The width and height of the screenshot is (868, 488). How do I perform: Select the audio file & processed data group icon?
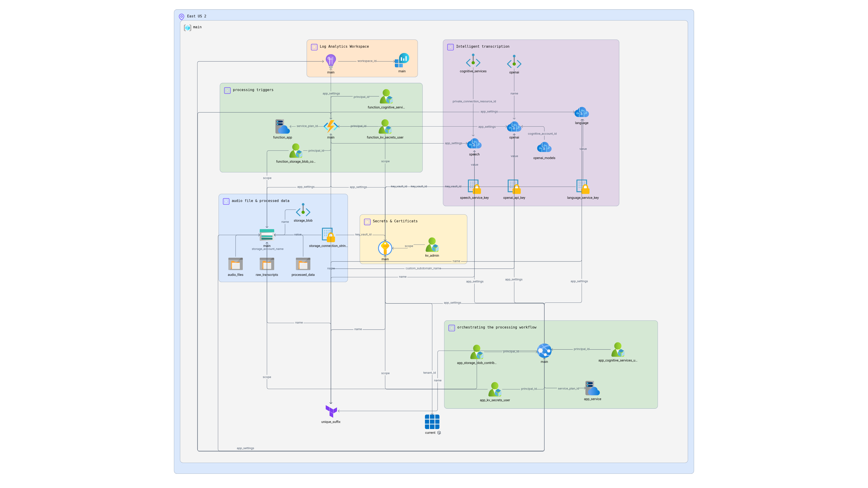point(226,201)
